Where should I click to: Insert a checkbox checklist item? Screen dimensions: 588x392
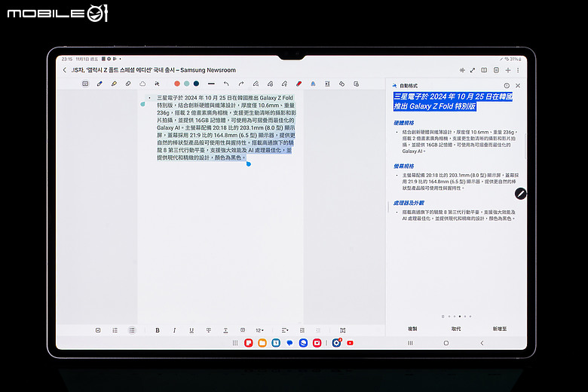(x=98, y=330)
